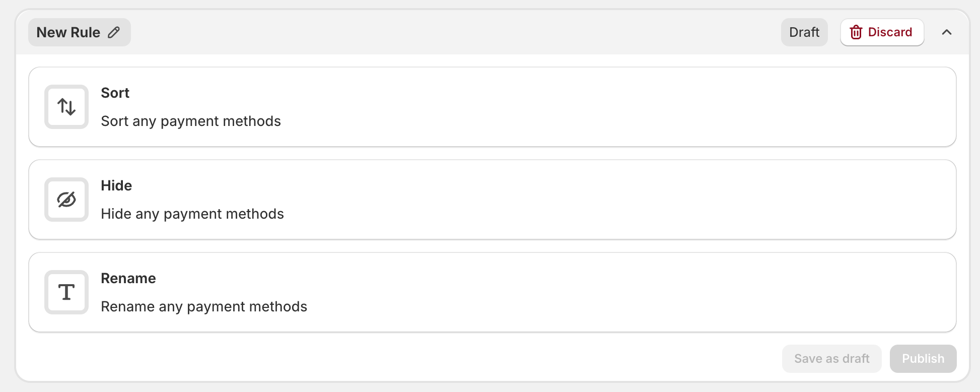This screenshot has width=980, height=392.
Task: Click the Rename letter T icon
Action: tap(66, 292)
